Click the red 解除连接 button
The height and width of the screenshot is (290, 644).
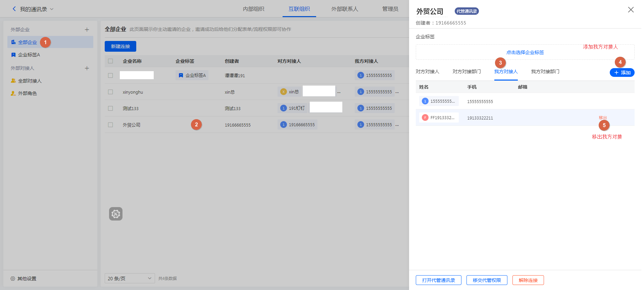(528, 280)
